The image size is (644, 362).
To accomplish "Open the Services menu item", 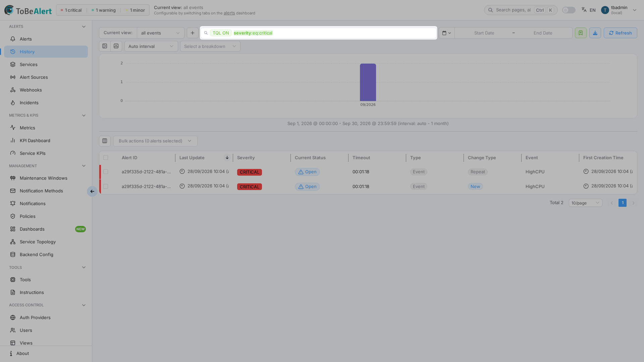I will [46, 64].
